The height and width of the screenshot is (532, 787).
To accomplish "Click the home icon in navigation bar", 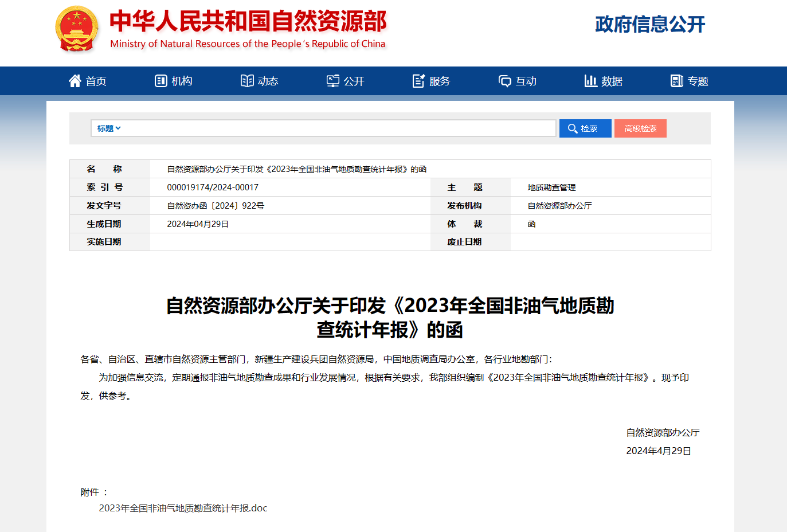I will click(x=75, y=81).
